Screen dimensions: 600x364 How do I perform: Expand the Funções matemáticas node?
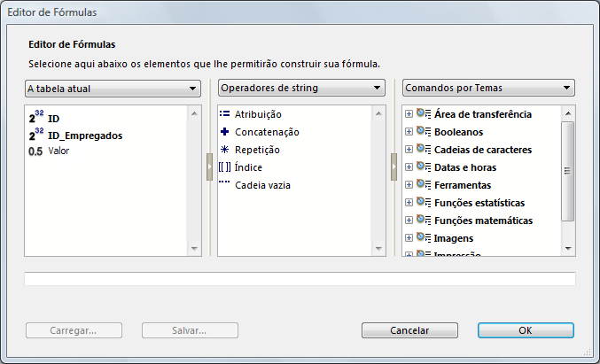(x=409, y=221)
